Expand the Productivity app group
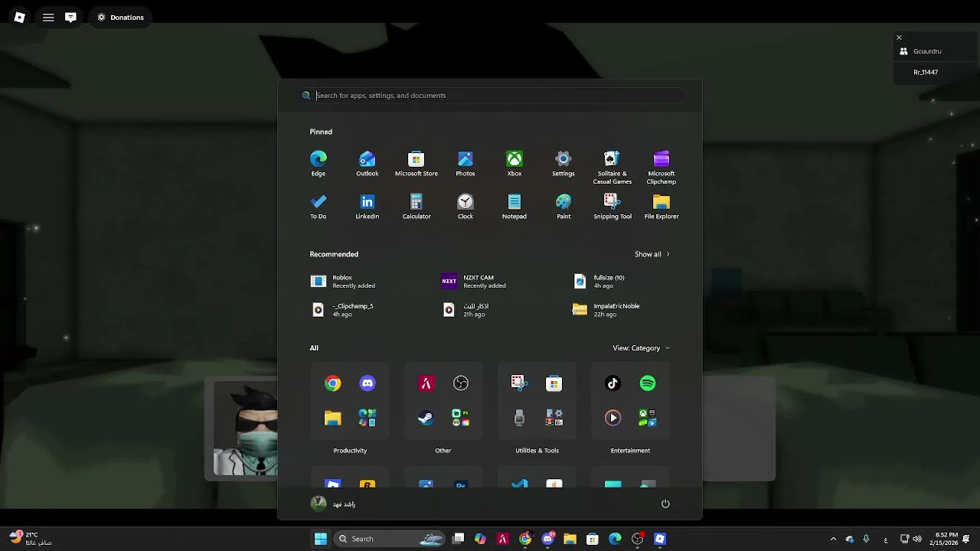 pyautogui.click(x=367, y=418)
